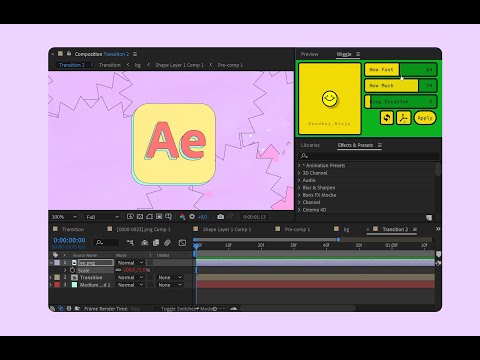480x360 pixels.
Task: Open the Full resolution dropdown
Action: pyautogui.click(x=102, y=217)
